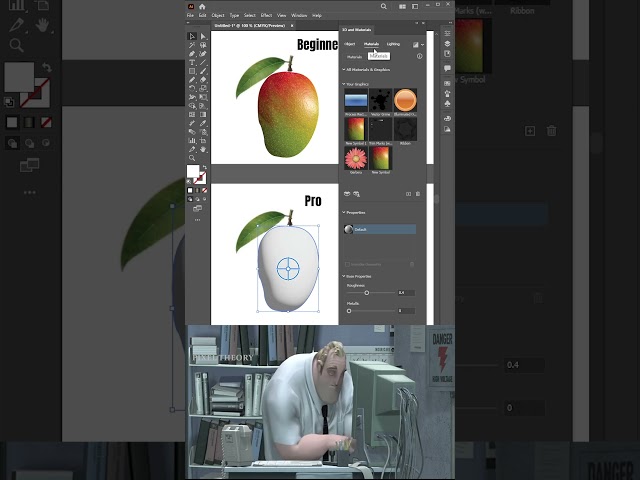Image resolution: width=640 pixels, height=480 pixels.
Task: Open the Layers panel icon
Action: click(447, 44)
